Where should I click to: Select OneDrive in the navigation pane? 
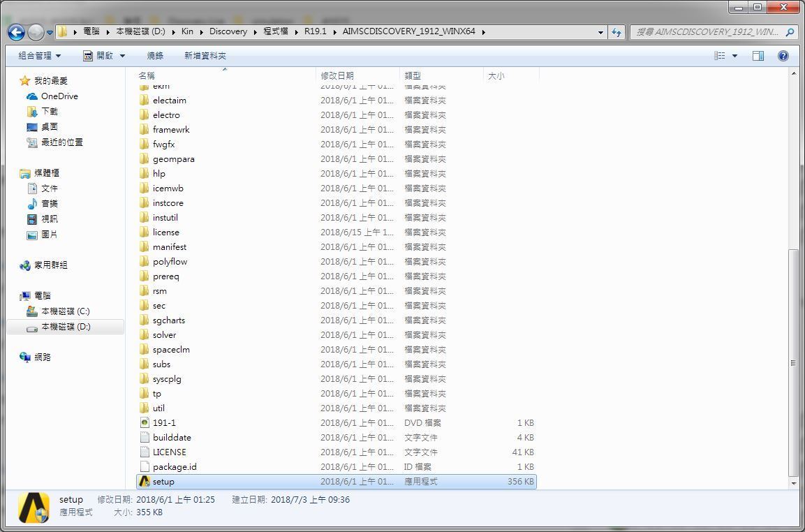coord(59,96)
